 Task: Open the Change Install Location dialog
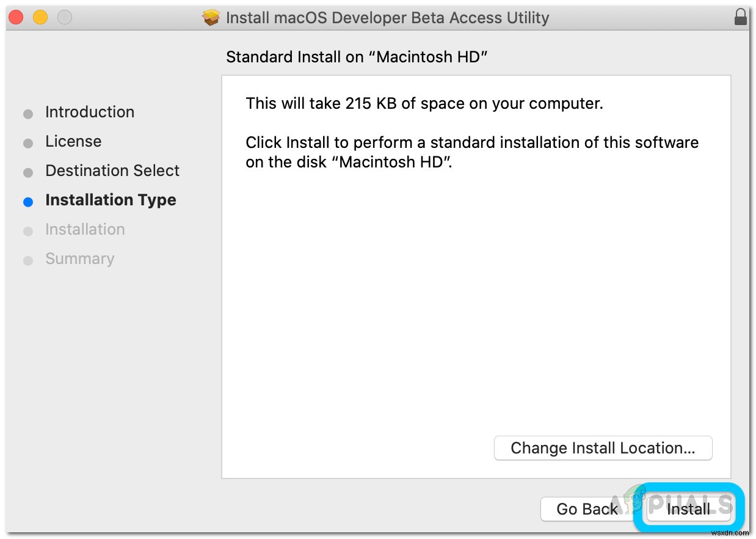[x=603, y=448]
